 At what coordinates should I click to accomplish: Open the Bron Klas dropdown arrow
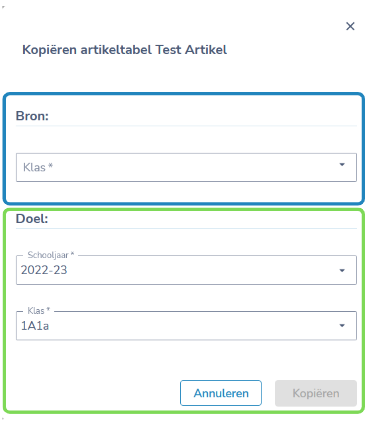pyautogui.click(x=342, y=165)
